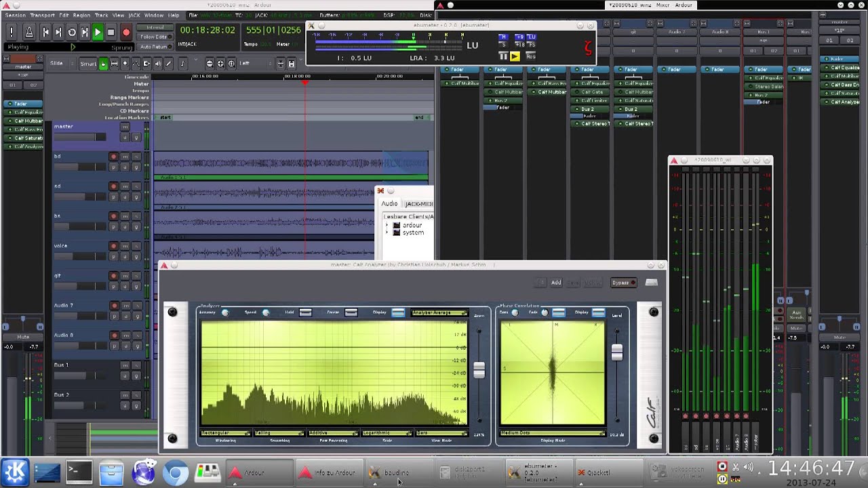Open the Left zoom focus dropdown
This screenshot has width=868, height=488.
click(x=254, y=64)
